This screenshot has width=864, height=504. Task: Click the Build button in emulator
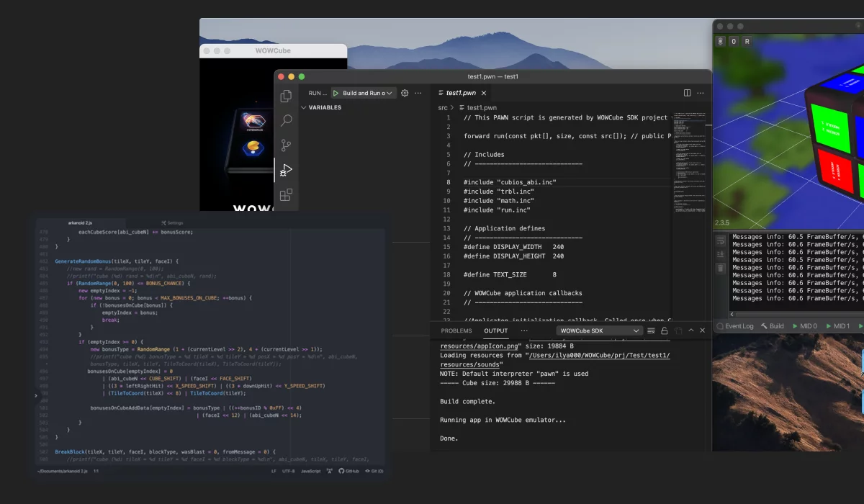tap(772, 326)
